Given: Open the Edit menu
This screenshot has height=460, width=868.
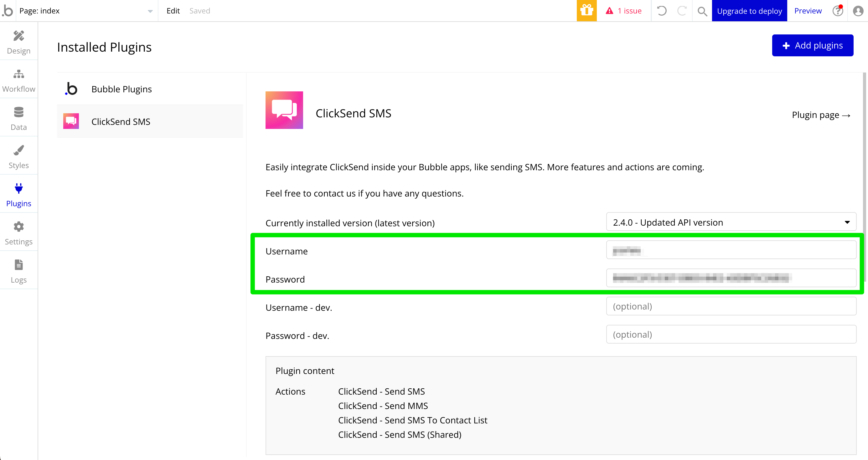Looking at the screenshot, I should click(173, 11).
